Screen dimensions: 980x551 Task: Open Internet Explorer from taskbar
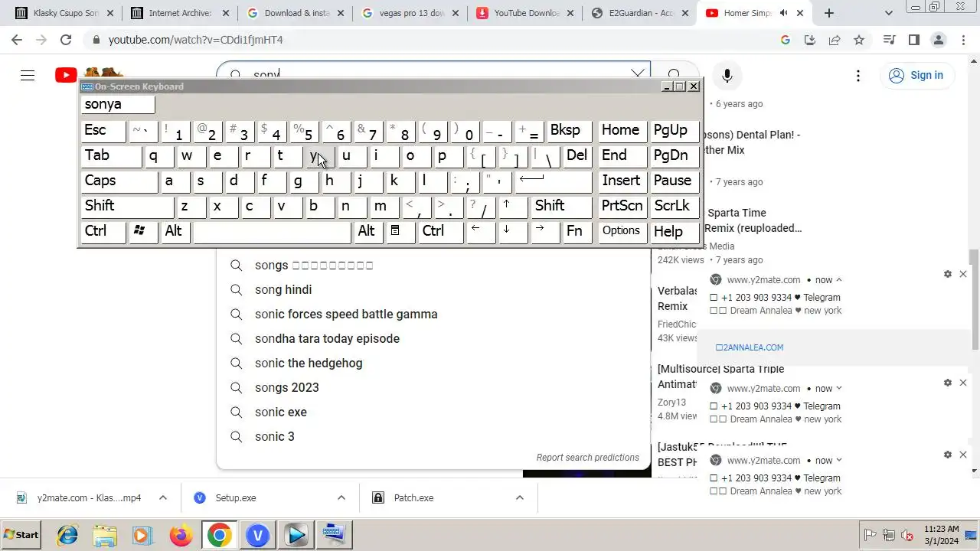(67, 535)
